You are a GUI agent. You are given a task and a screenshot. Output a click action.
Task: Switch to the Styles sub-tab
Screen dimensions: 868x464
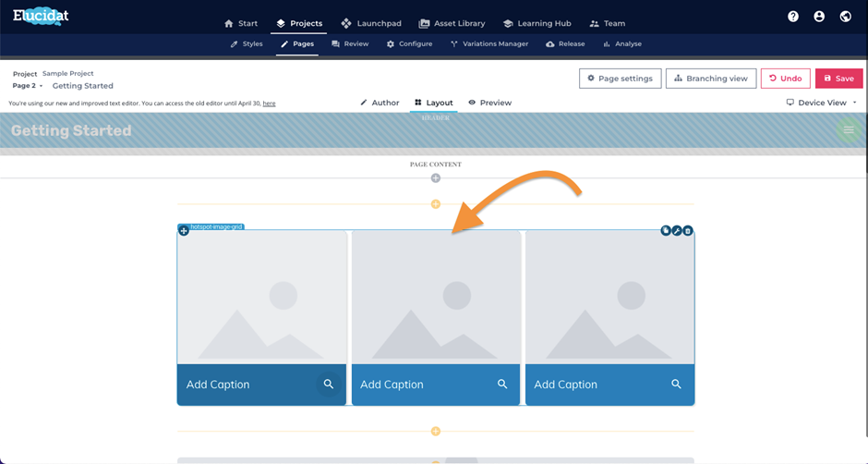coord(247,43)
